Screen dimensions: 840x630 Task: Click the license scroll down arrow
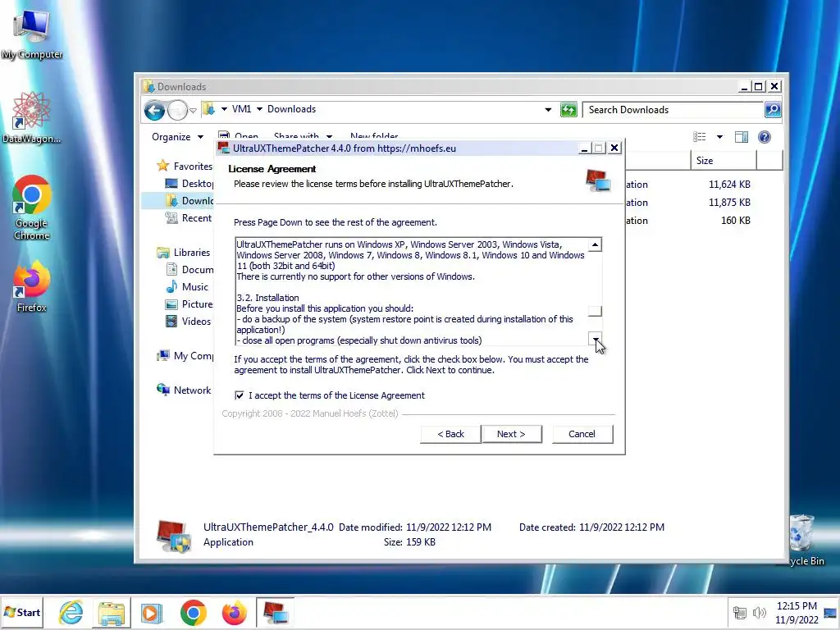coord(595,339)
